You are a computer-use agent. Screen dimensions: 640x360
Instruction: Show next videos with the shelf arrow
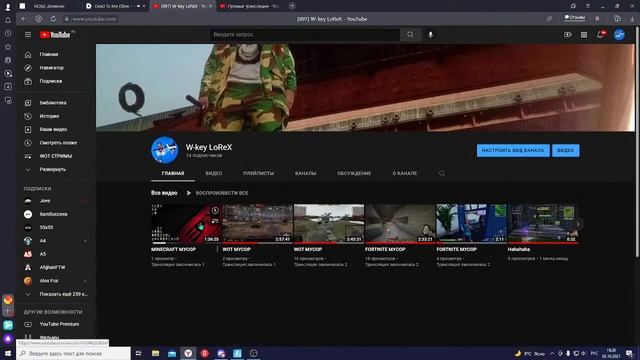[578, 224]
